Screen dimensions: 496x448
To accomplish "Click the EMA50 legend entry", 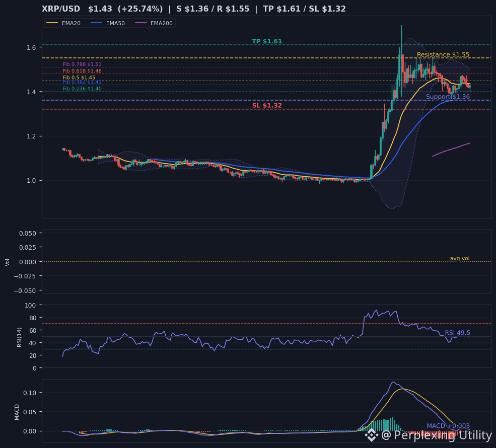I will click(108, 23).
